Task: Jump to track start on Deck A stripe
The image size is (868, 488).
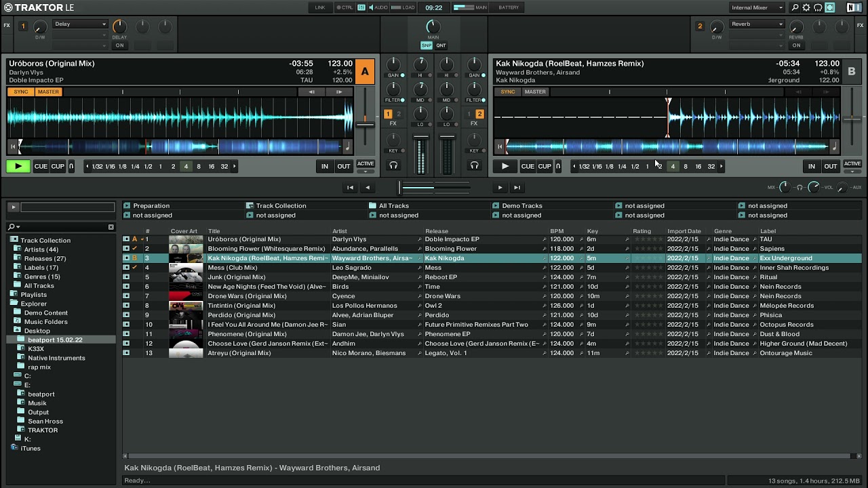Action: tap(12, 146)
